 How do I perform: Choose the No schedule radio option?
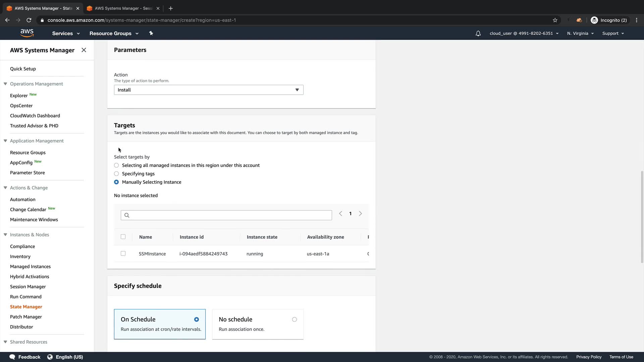pos(294,319)
